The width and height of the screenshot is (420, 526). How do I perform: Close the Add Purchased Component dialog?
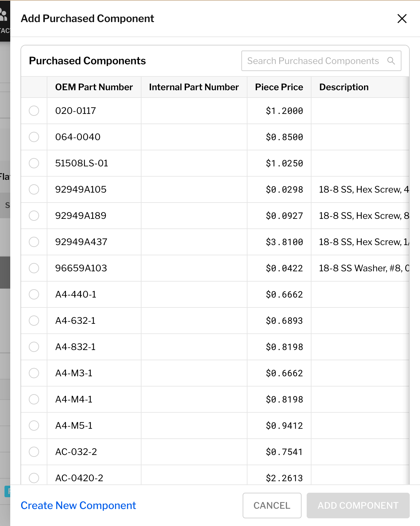pyautogui.click(x=402, y=19)
